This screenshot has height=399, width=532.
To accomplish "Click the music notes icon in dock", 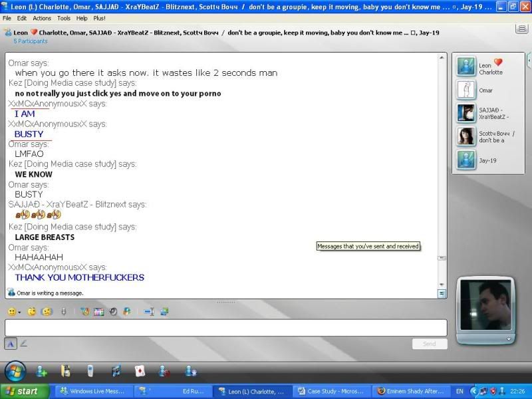I will coord(116,371).
